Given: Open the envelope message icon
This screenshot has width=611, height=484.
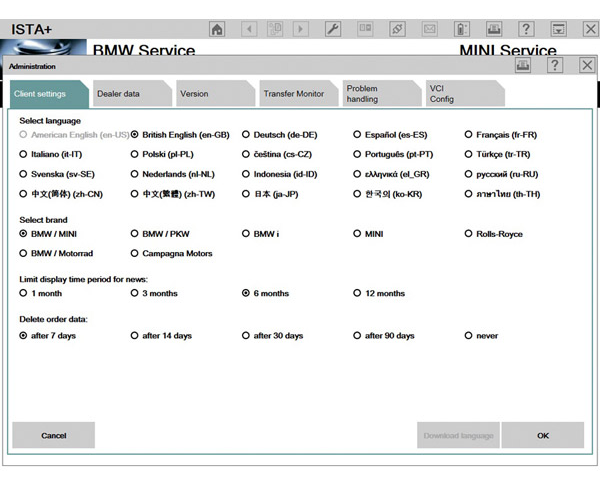Looking at the screenshot, I should tap(429, 29).
